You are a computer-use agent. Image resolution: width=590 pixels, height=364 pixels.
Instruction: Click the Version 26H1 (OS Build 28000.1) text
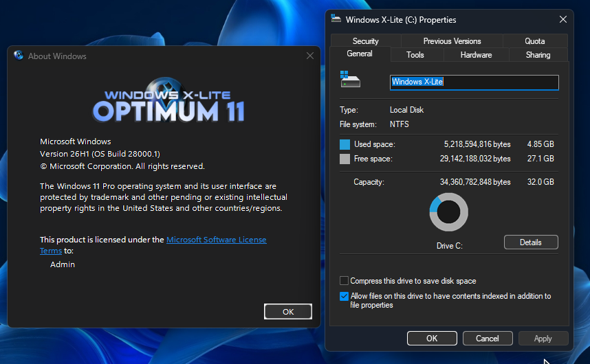[x=100, y=154]
